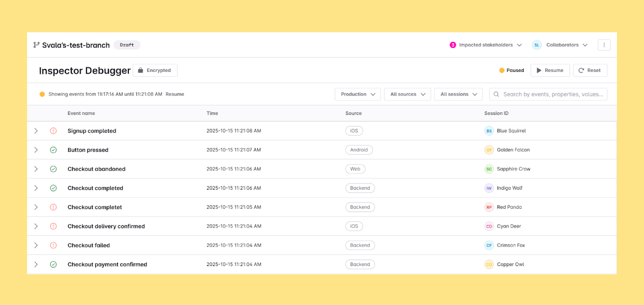The width and height of the screenshot is (644, 305).
Task: Click the error icon for Checkout delivery confirmed
Action: (x=53, y=226)
